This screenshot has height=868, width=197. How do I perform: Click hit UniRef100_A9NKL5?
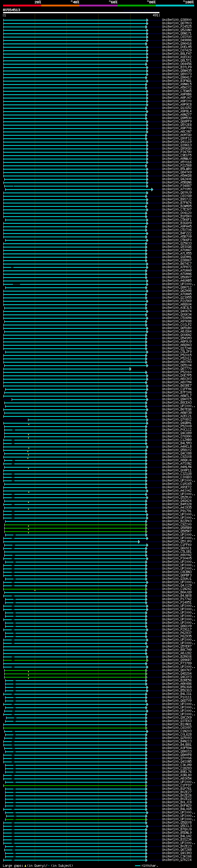[x=176, y=84]
